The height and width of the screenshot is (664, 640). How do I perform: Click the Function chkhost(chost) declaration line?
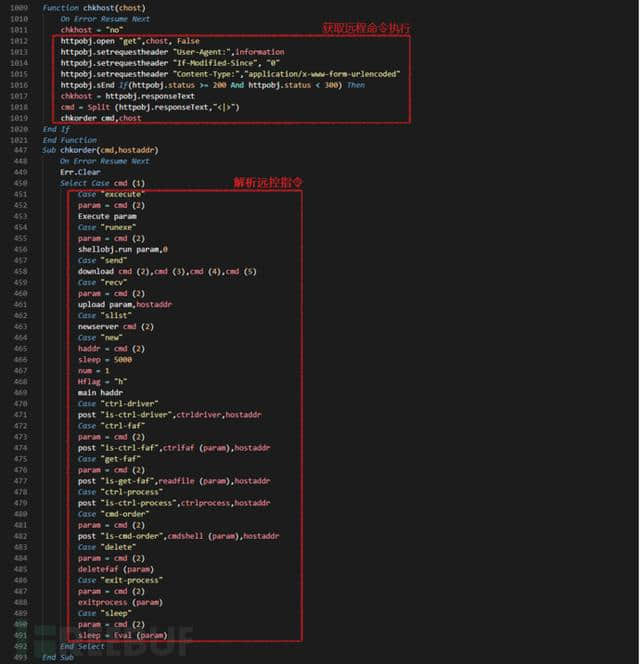pyautogui.click(x=94, y=8)
